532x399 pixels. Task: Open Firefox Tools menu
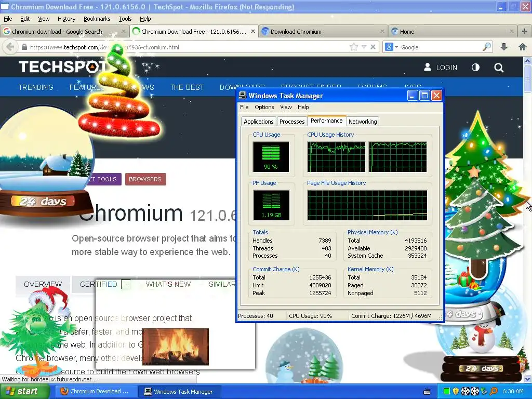tap(125, 19)
